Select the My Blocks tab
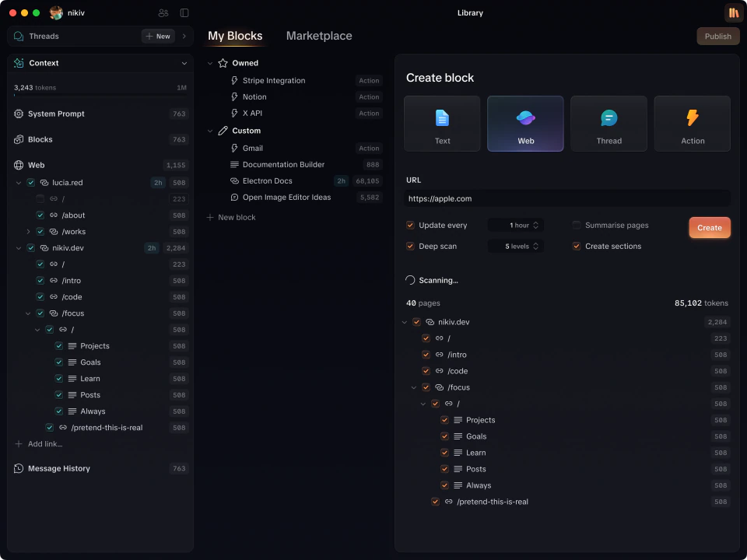 pos(235,36)
